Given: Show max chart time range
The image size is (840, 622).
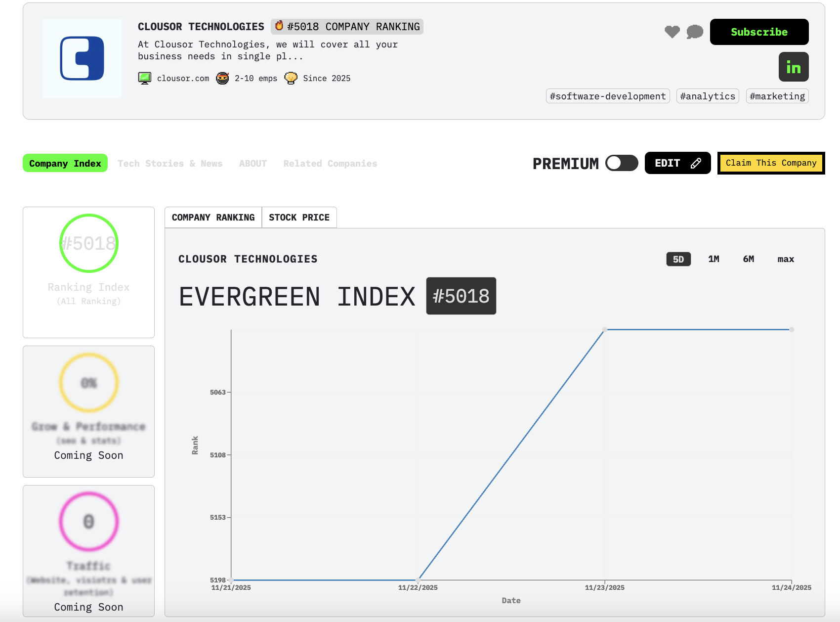Looking at the screenshot, I should point(785,259).
